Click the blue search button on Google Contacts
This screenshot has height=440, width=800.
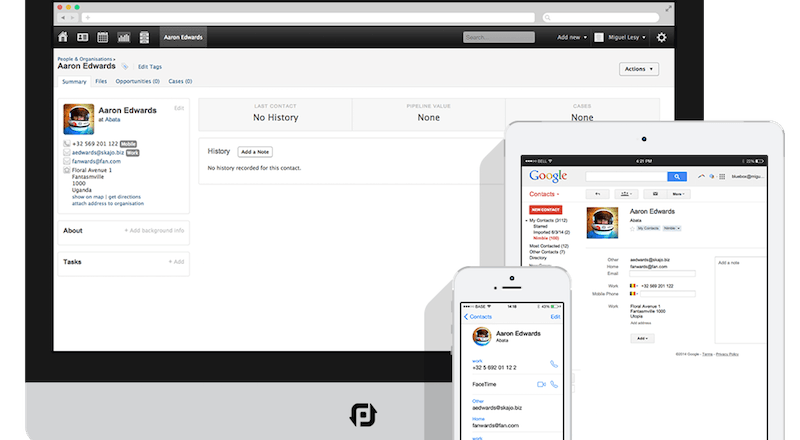(x=677, y=177)
